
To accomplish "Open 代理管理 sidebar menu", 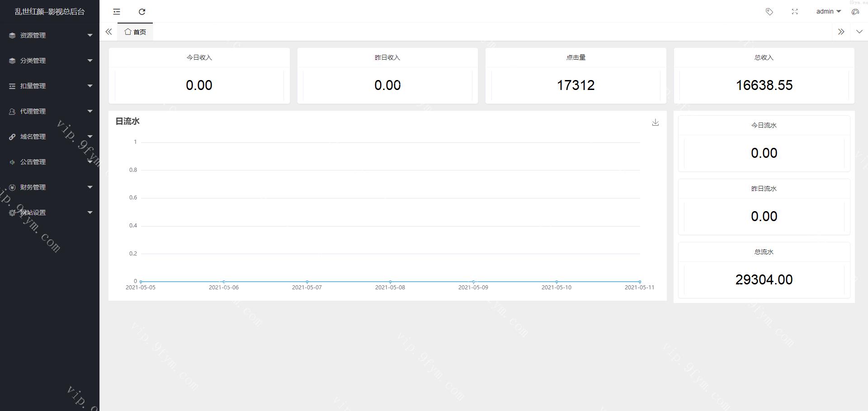I will 50,111.
